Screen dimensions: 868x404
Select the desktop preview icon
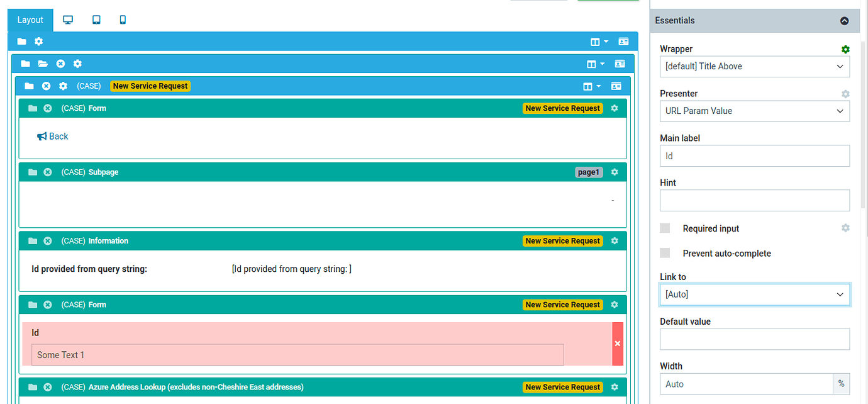click(67, 20)
